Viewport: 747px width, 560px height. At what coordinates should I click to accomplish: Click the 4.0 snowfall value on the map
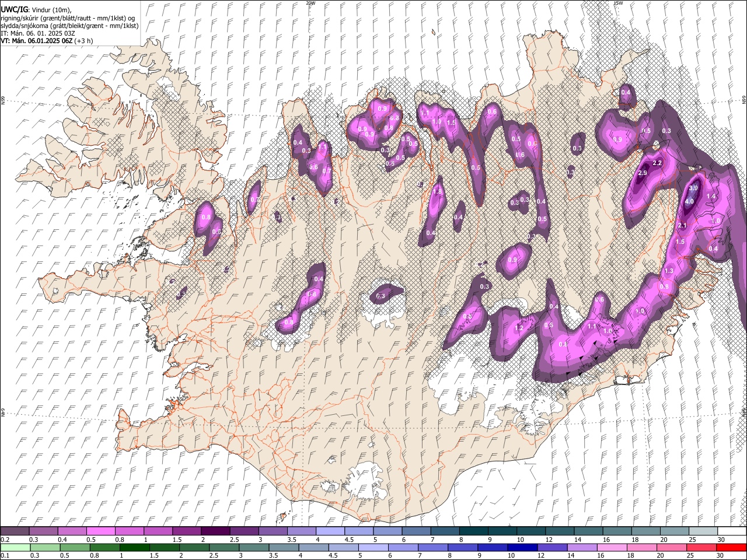click(689, 201)
